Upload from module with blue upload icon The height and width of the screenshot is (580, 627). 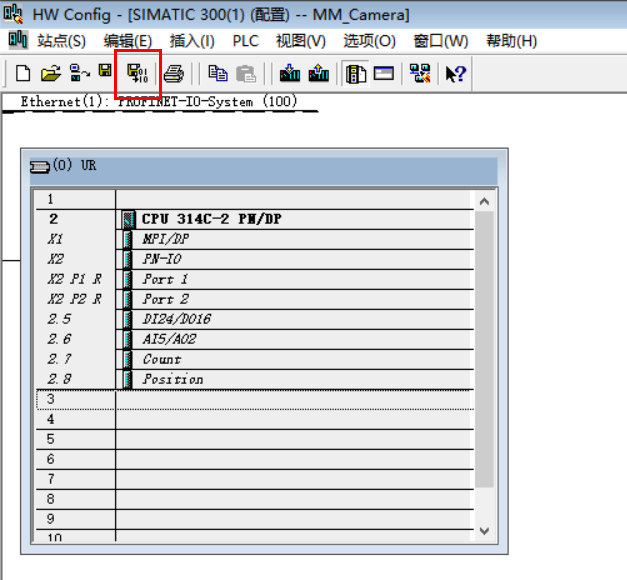pos(319,73)
